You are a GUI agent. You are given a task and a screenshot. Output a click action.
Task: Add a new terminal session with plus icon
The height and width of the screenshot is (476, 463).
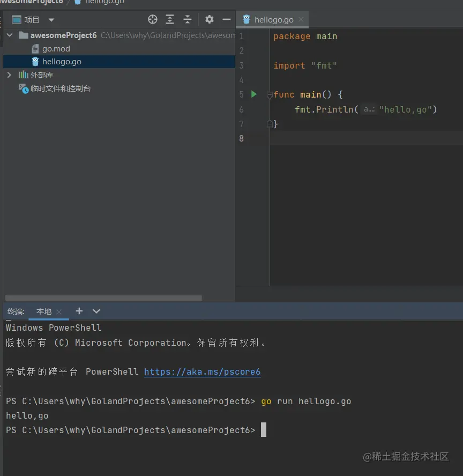pyautogui.click(x=79, y=311)
